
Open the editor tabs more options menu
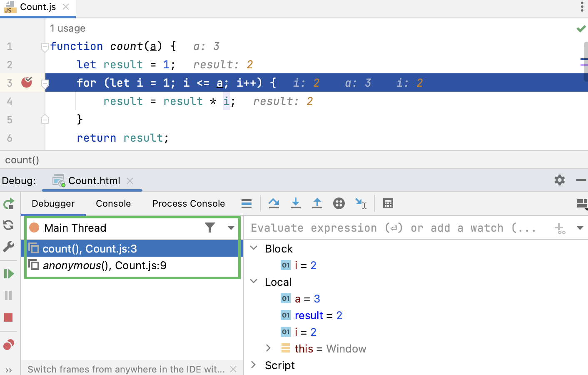click(x=582, y=7)
